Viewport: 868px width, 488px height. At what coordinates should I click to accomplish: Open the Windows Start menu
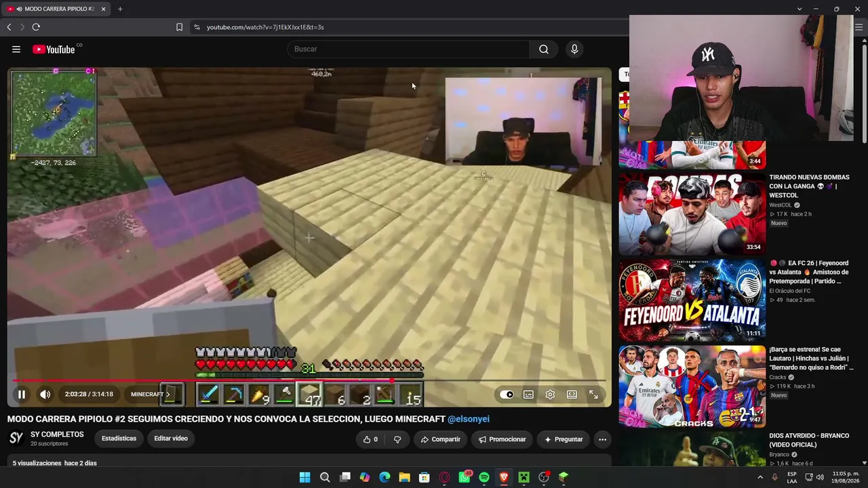click(304, 477)
